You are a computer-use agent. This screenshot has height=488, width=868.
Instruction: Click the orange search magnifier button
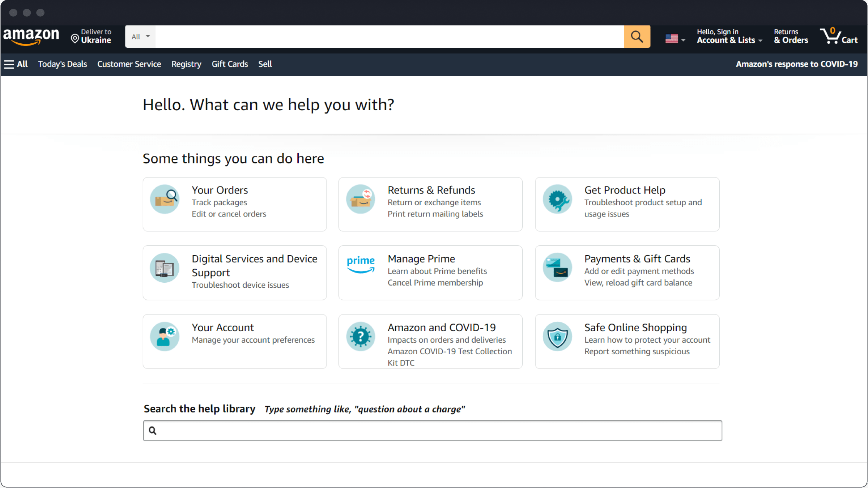tap(637, 37)
